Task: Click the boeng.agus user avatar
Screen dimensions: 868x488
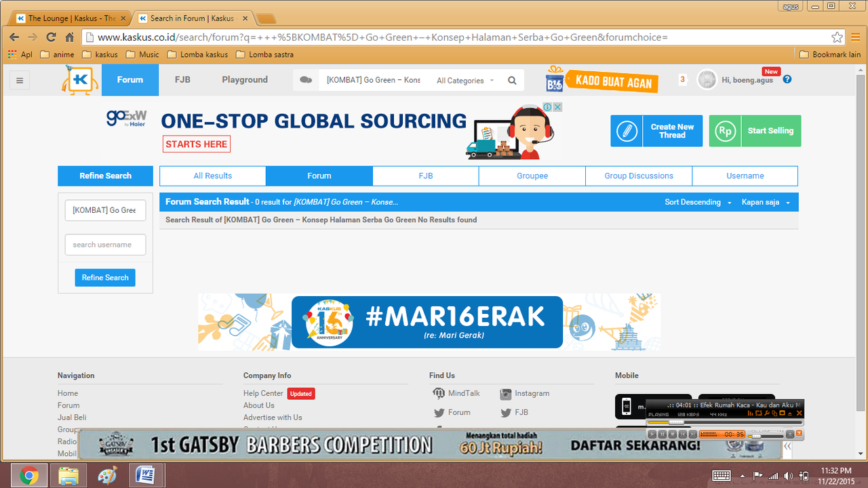Action: click(707, 80)
